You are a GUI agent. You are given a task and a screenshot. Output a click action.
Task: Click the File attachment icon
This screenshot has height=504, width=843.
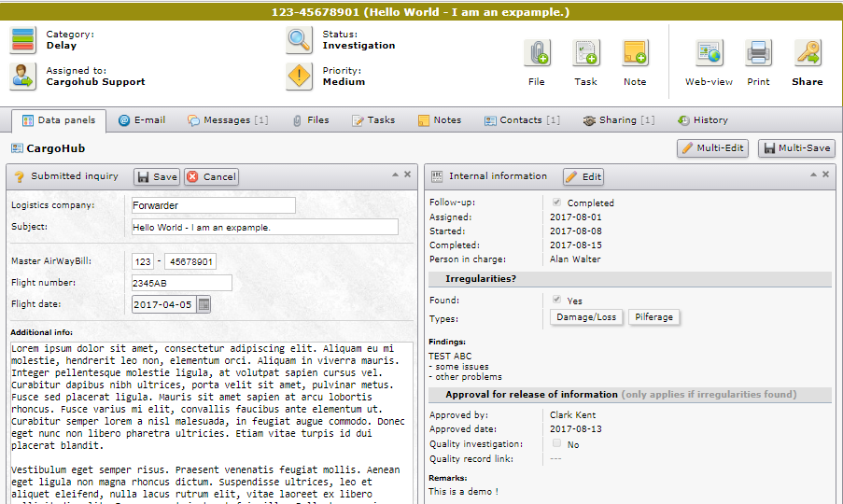point(536,53)
